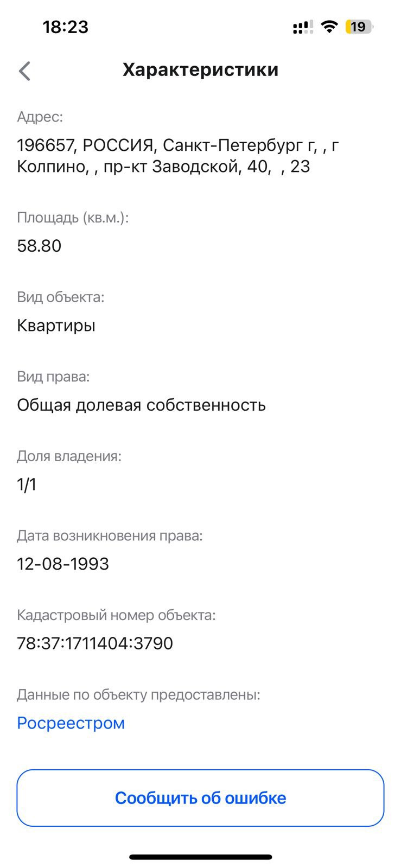The height and width of the screenshot is (868, 401).
Task: Tap the battery level indicator
Action: click(359, 27)
